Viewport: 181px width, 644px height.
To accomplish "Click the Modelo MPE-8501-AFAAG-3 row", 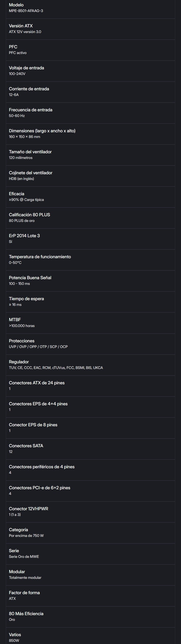I will (x=90, y=8).
